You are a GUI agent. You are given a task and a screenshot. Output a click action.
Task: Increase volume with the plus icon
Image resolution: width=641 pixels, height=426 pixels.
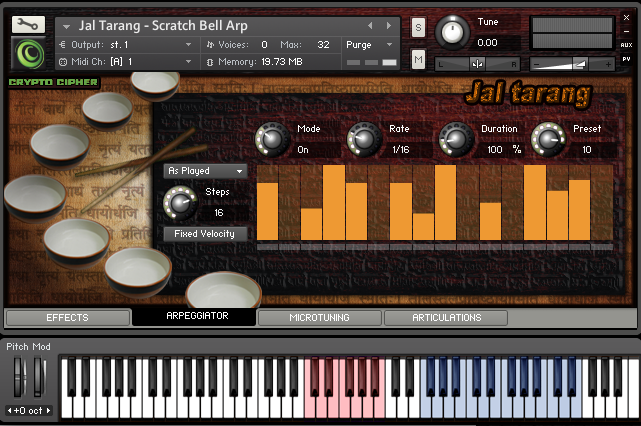(x=608, y=64)
